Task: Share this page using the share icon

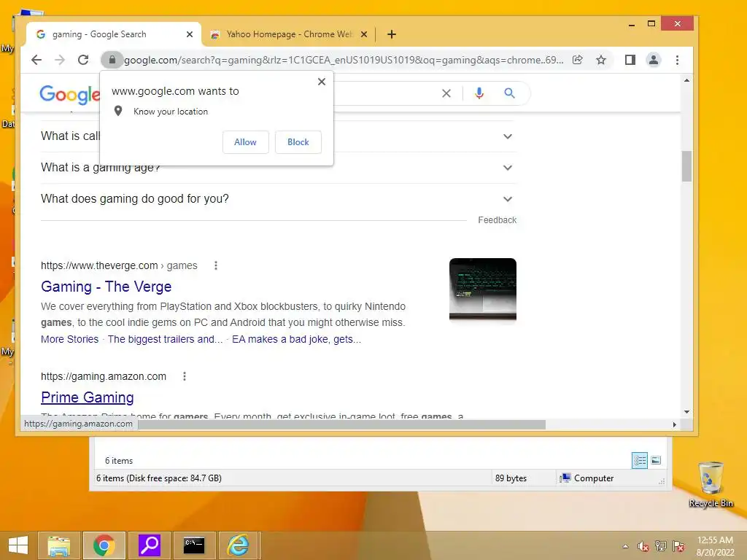Action: point(578,60)
